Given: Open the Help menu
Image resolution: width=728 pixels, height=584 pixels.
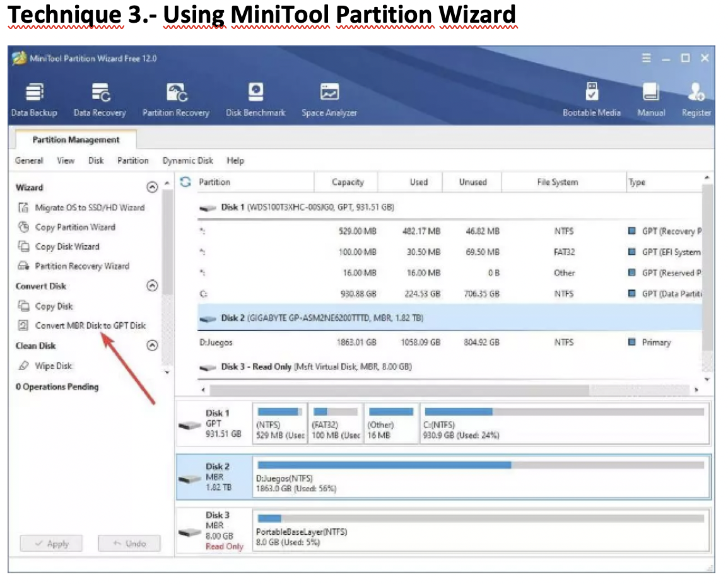Looking at the screenshot, I should point(235,161).
